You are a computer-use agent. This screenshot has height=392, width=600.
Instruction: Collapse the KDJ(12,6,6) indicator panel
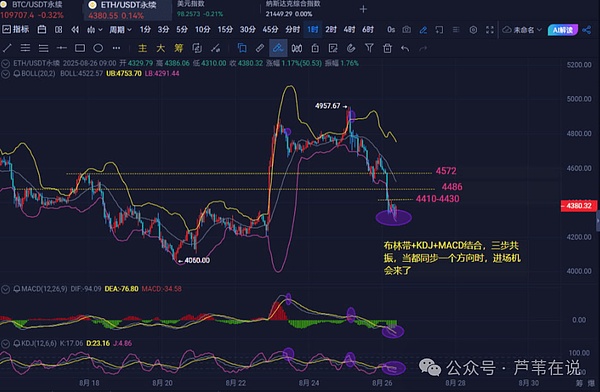5,344
